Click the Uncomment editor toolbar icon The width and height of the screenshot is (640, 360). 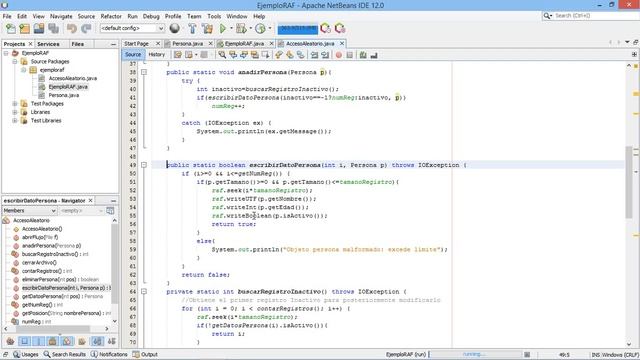click(373, 55)
